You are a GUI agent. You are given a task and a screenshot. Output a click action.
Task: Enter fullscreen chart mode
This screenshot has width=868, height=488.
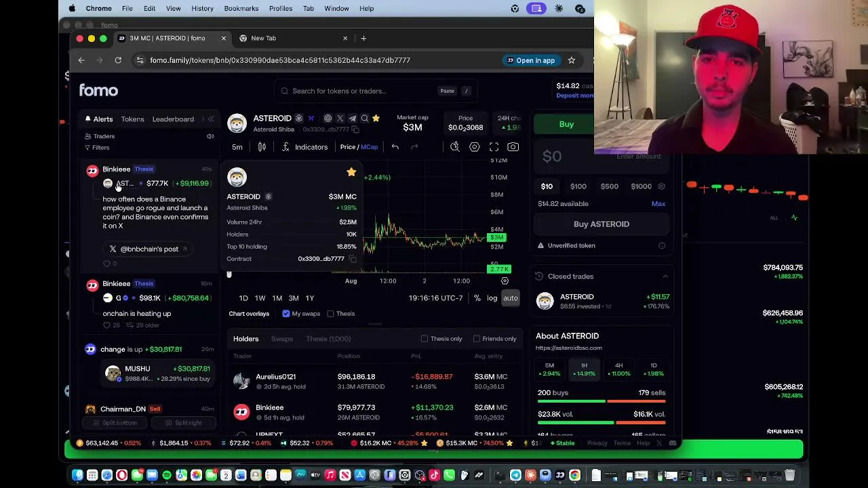494,147
